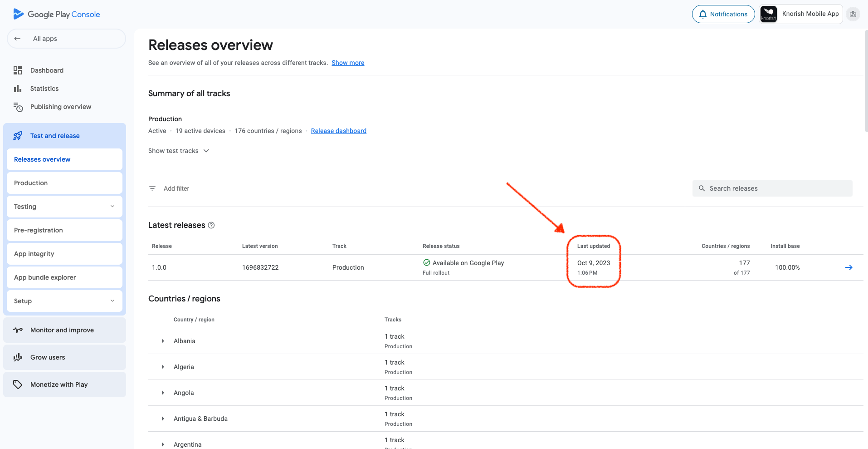Screen dimensions: 868x449
Task: Click the Monitor and improve pulse icon
Action: (18, 330)
